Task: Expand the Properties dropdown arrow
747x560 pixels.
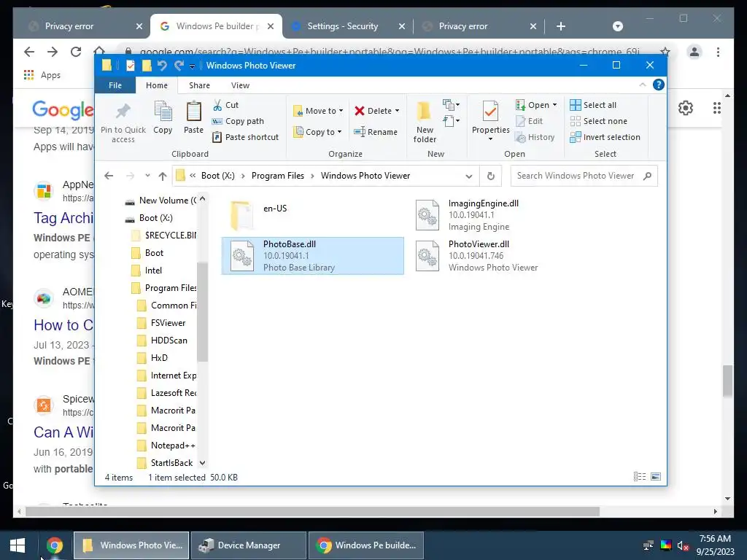Action: point(490,139)
